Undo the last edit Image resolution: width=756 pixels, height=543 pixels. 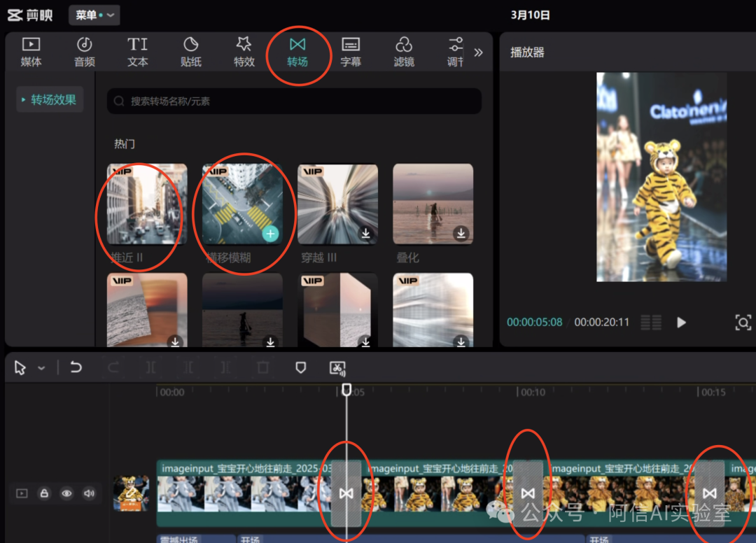point(76,367)
